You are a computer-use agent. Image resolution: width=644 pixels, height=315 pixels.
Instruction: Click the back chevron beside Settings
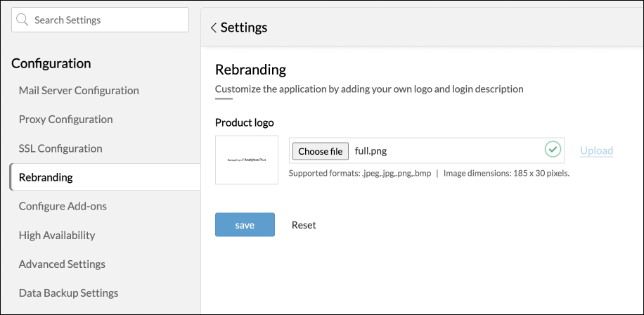(x=213, y=28)
